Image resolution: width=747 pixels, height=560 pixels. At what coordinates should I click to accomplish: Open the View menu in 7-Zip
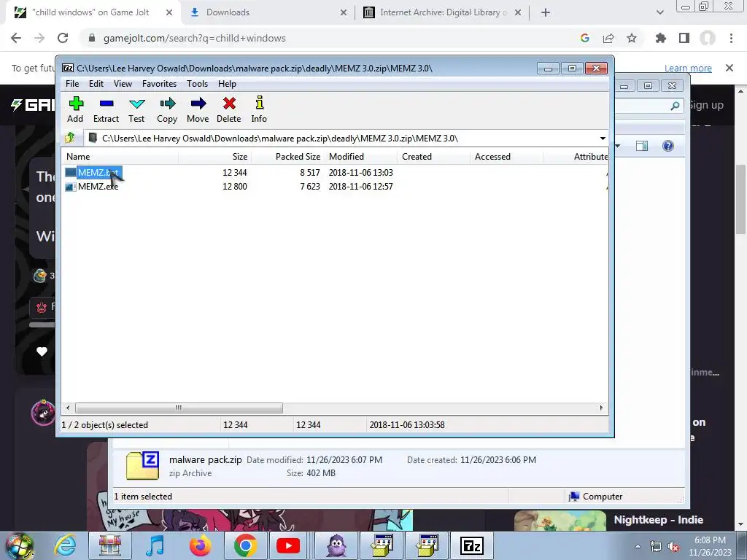coord(123,84)
